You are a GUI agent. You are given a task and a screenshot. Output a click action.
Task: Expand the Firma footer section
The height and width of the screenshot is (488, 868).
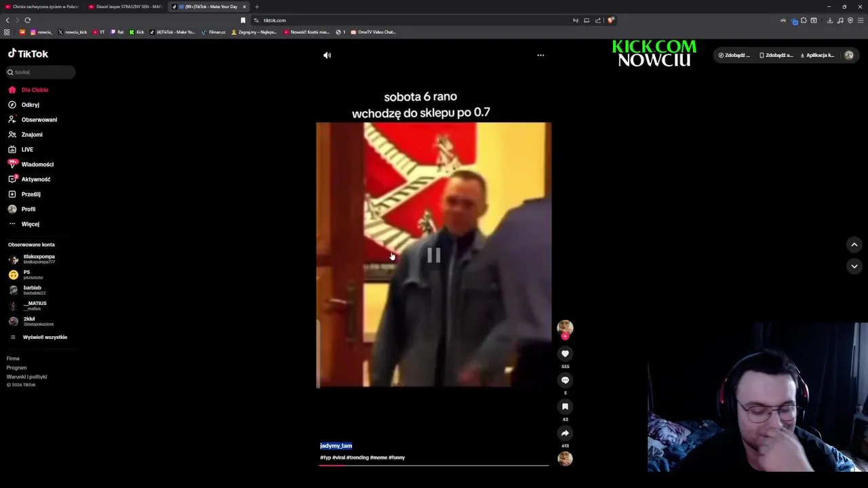[x=13, y=359]
